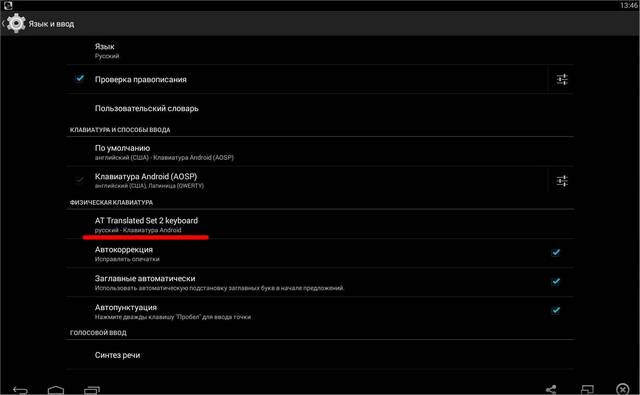Tap the back arrow navigation icon

(x=20, y=390)
